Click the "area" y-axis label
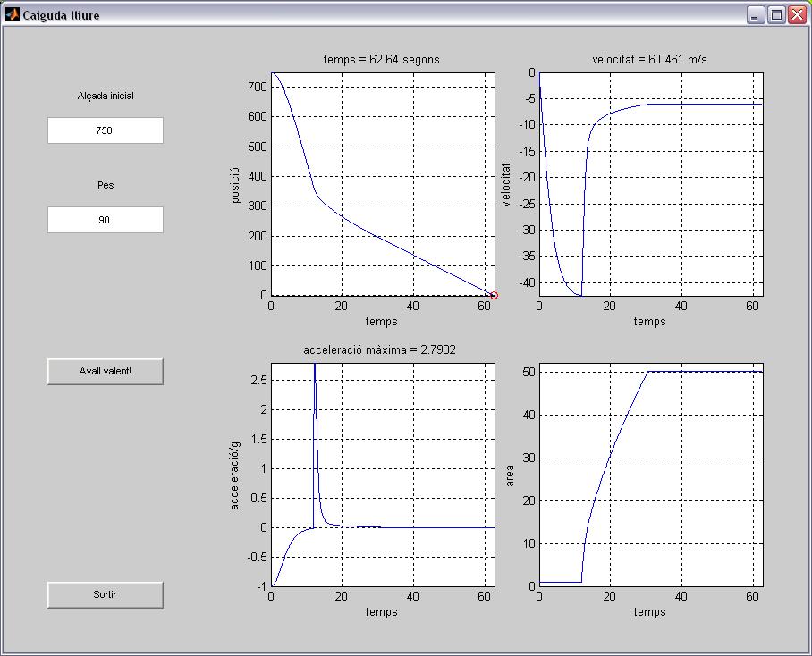812x656 pixels. (511, 475)
